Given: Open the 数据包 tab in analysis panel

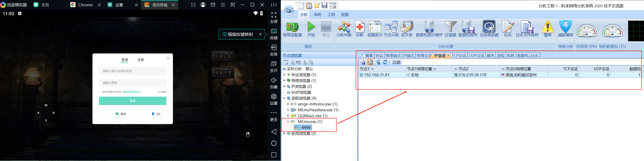Looking at the screenshot, I should pos(523,55).
